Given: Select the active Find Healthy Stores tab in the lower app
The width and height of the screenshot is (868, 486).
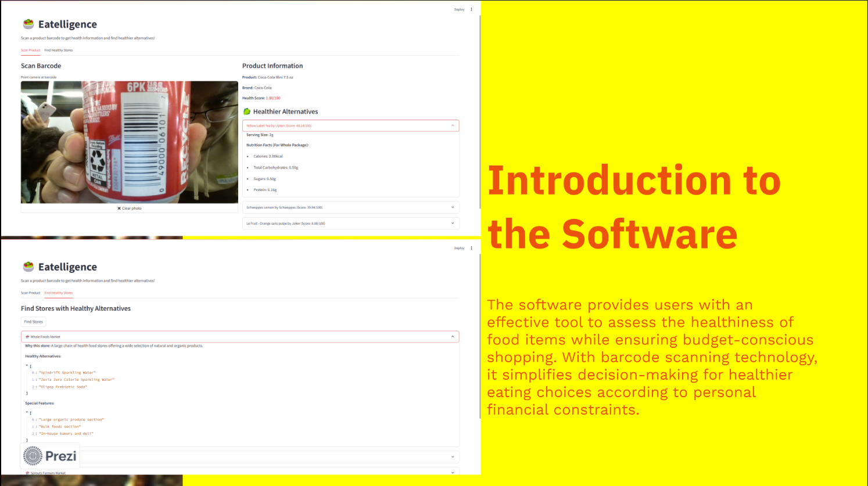Looking at the screenshot, I should 59,293.
